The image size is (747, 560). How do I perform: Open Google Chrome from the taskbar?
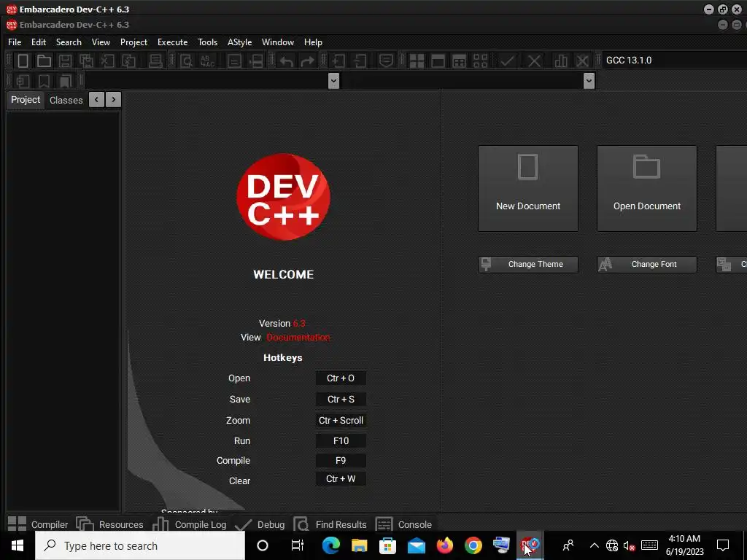pos(473,545)
